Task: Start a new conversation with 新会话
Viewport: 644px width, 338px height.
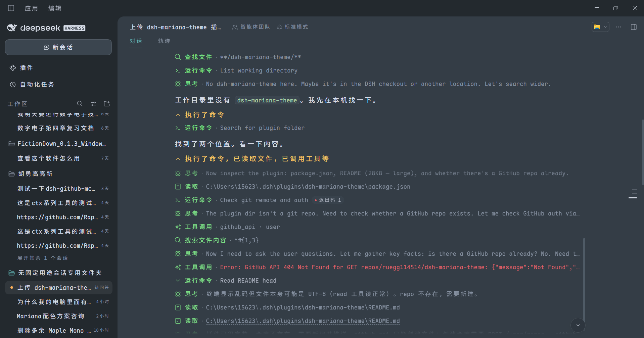Action: tap(58, 47)
